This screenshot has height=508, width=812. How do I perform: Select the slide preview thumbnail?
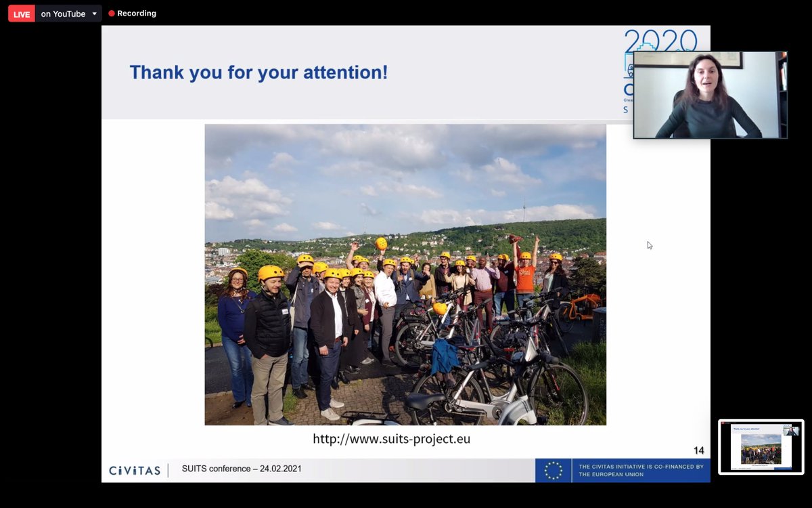click(x=761, y=447)
